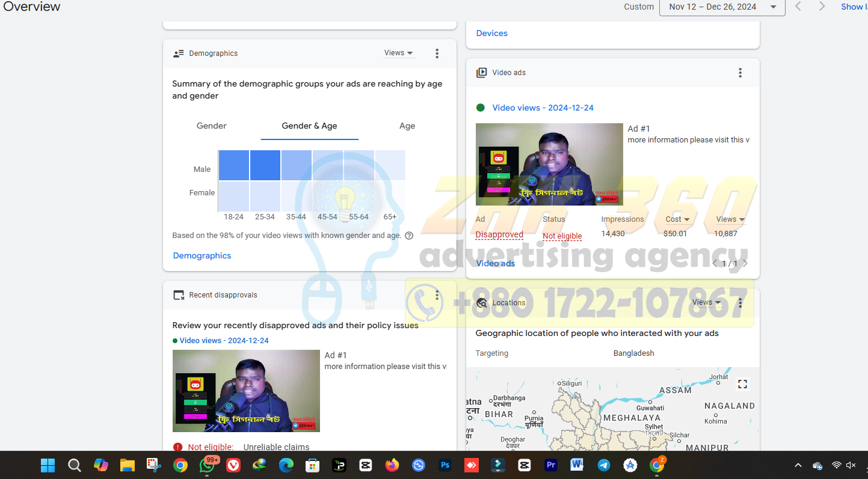This screenshot has width=868, height=479.
Task: Go to the next date range
Action: (x=822, y=7)
